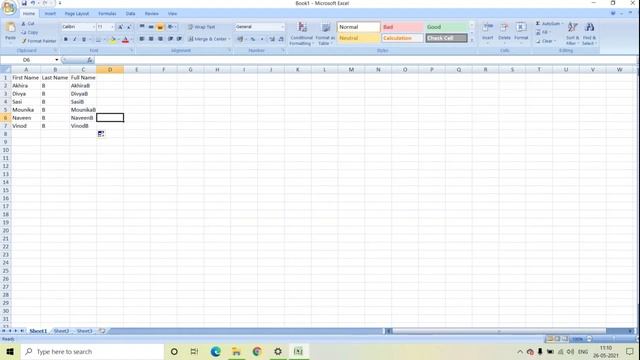Switch to the Formulas tab

click(x=107, y=13)
